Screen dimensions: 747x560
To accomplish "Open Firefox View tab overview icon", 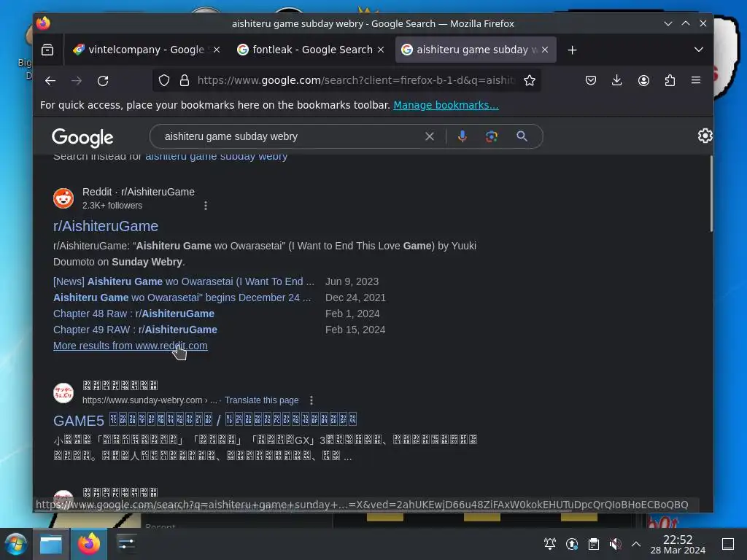I will [47, 50].
